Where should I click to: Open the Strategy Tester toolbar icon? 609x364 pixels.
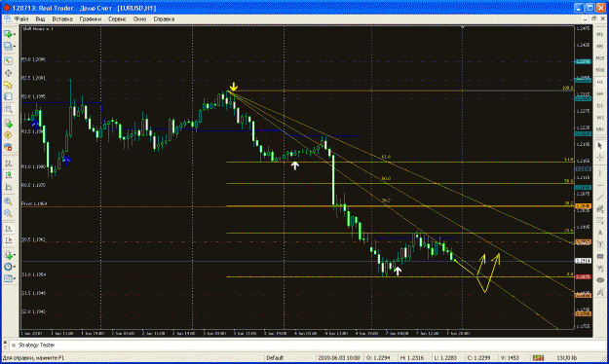click(x=8, y=109)
